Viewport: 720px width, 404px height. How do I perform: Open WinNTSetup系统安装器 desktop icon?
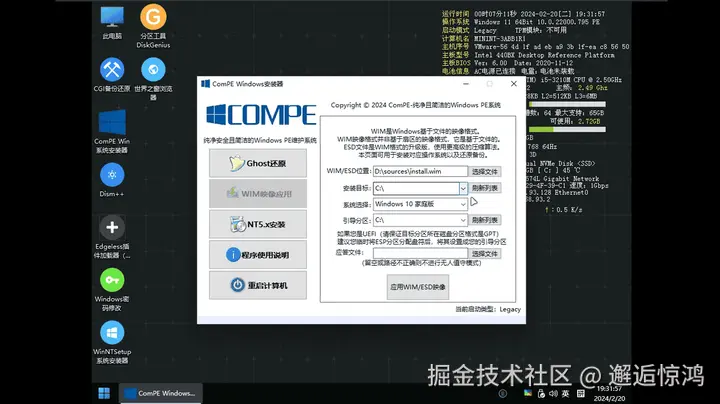pyautogui.click(x=112, y=342)
